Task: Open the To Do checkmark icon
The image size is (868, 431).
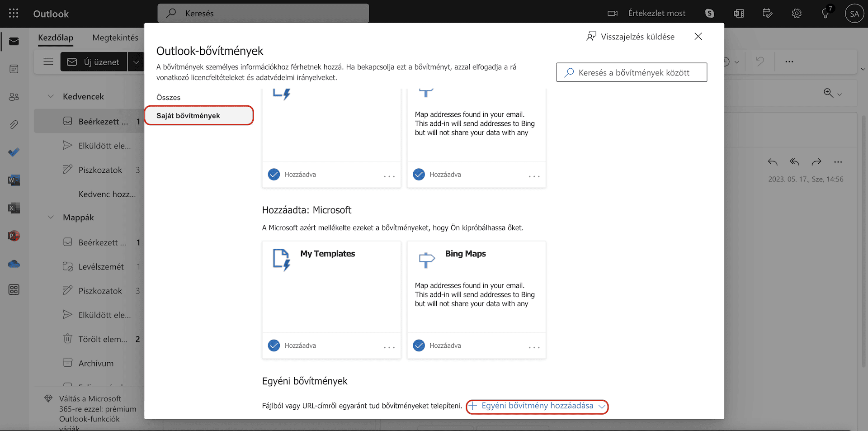Action: [x=14, y=152]
